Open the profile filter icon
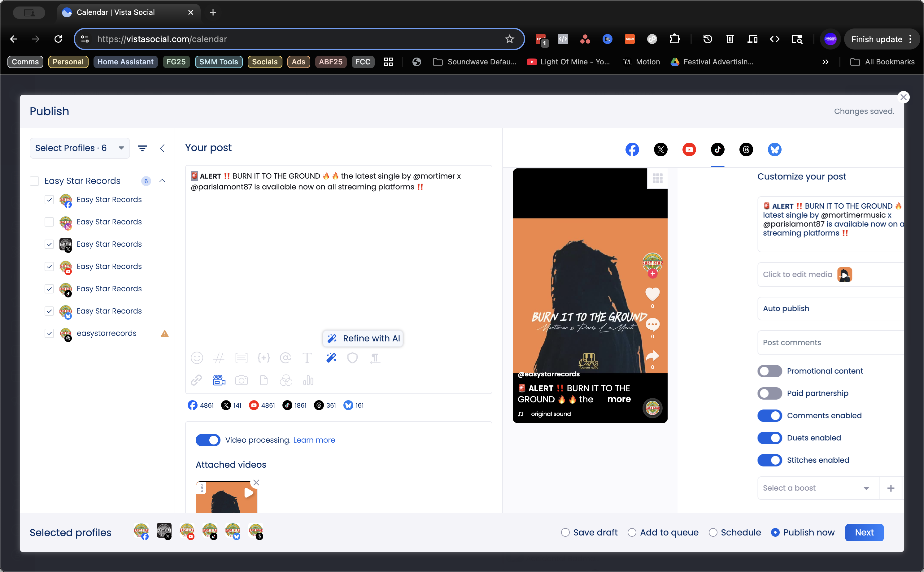 [142, 148]
